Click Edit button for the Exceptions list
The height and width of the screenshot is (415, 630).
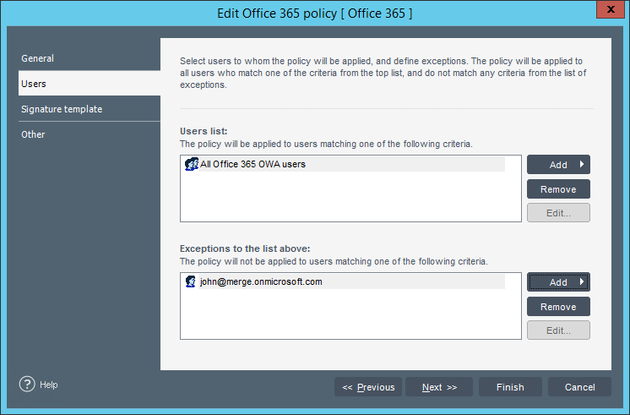[558, 330]
